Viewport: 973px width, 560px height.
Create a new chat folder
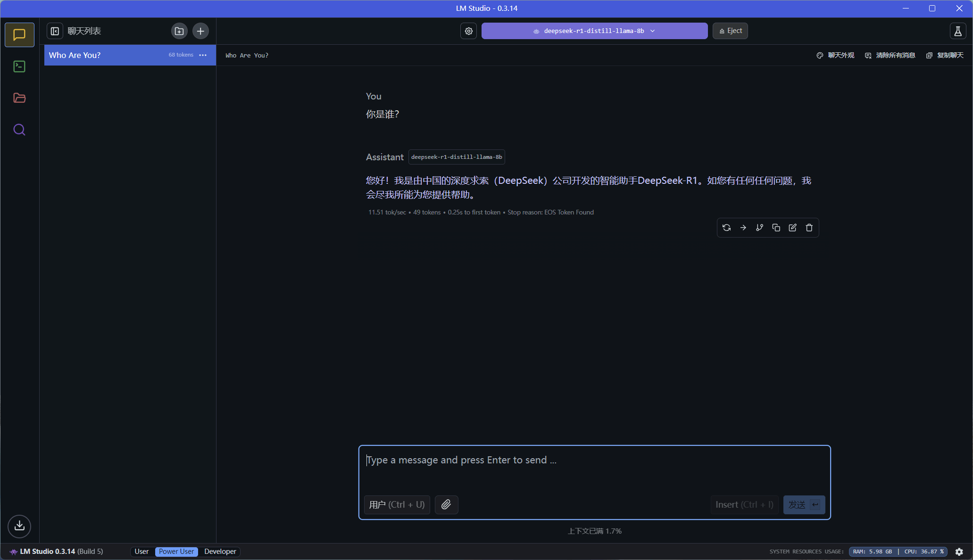[179, 31]
